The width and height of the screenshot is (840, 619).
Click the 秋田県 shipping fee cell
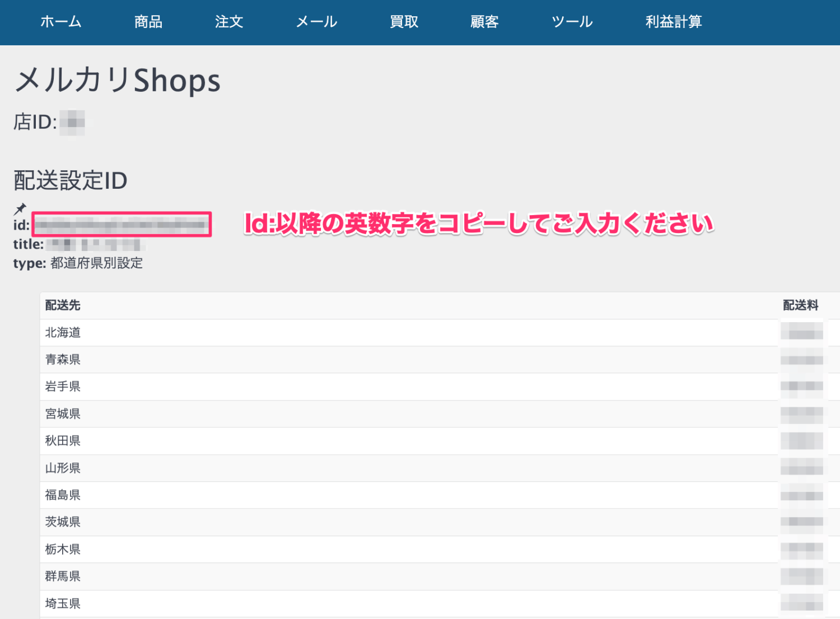(x=802, y=441)
